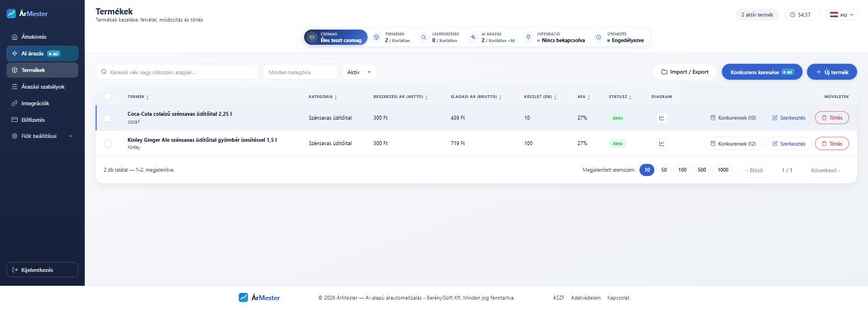Click the 54:37 session timer
The image size is (868, 309).
tap(800, 15)
